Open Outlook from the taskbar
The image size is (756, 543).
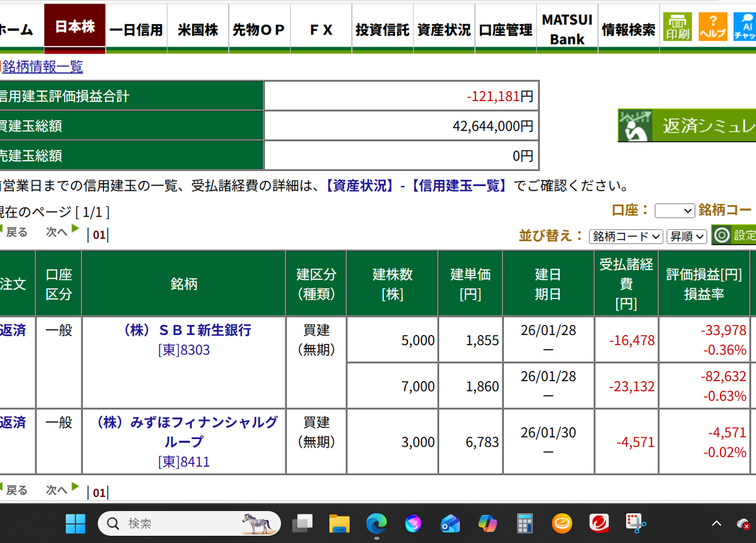click(x=450, y=524)
